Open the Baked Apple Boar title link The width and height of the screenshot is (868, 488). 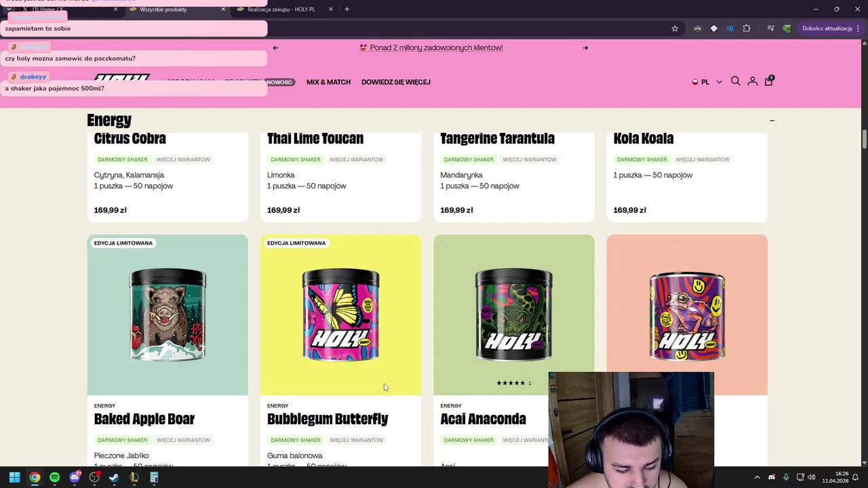pos(144,419)
